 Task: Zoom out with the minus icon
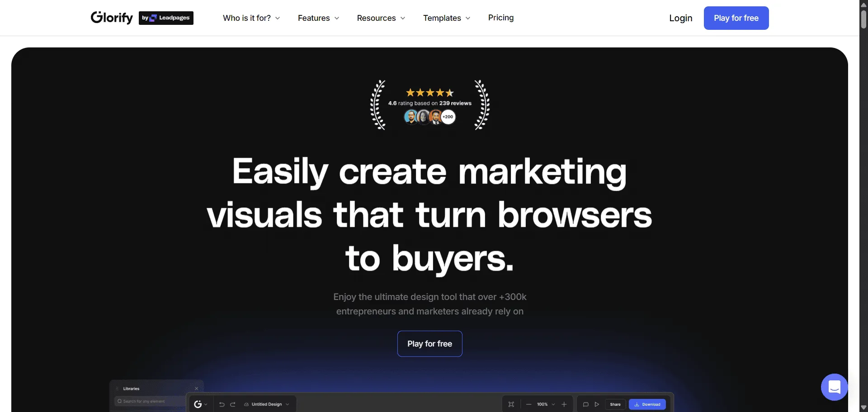[528, 404]
